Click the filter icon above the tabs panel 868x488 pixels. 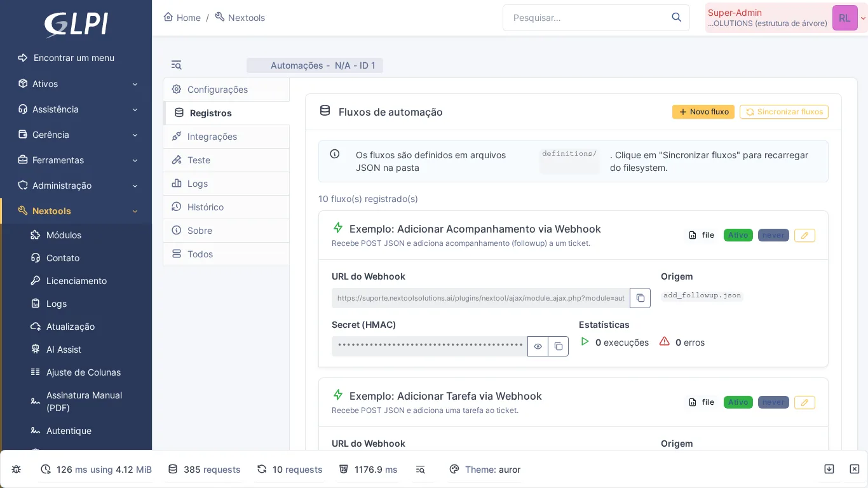point(176,65)
